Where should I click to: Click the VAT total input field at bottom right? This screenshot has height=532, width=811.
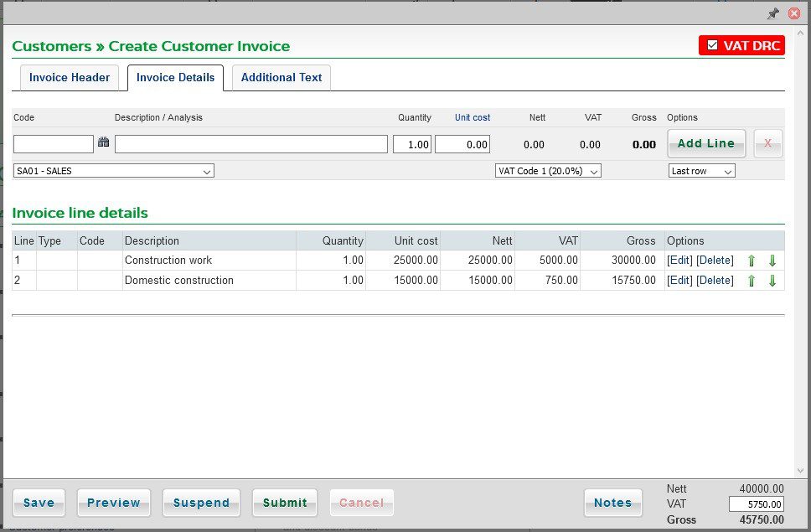pos(757,504)
